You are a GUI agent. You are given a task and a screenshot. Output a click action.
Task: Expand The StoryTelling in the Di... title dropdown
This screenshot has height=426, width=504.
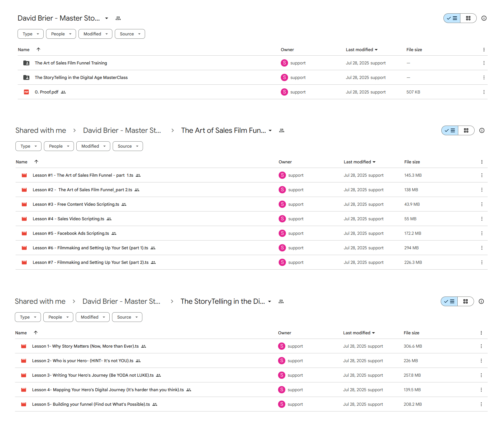(270, 301)
